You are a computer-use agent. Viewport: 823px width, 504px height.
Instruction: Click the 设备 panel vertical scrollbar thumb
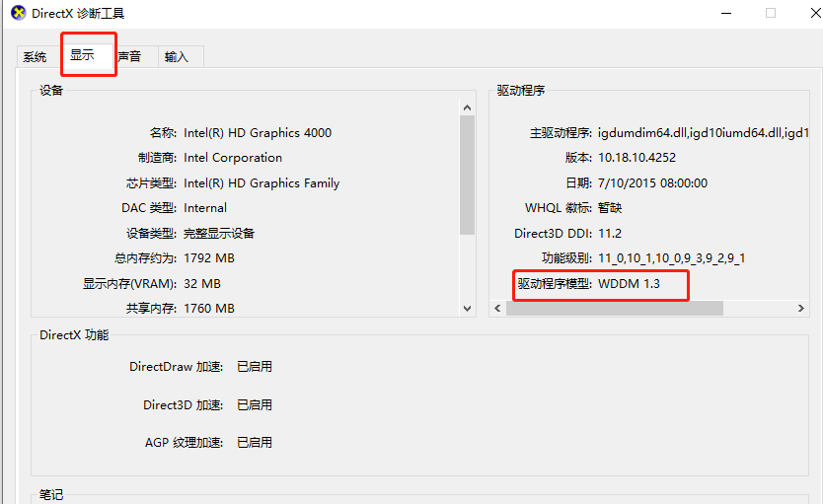pos(468,173)
